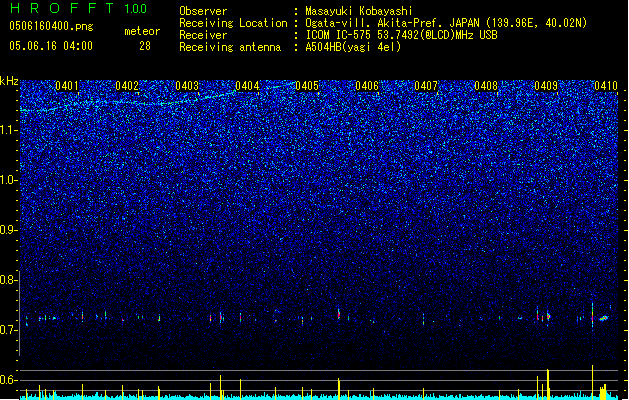
Task: Select the Ogata-vill. Akita-Pref. JAPAN location text
Action: tap(446, 23)
